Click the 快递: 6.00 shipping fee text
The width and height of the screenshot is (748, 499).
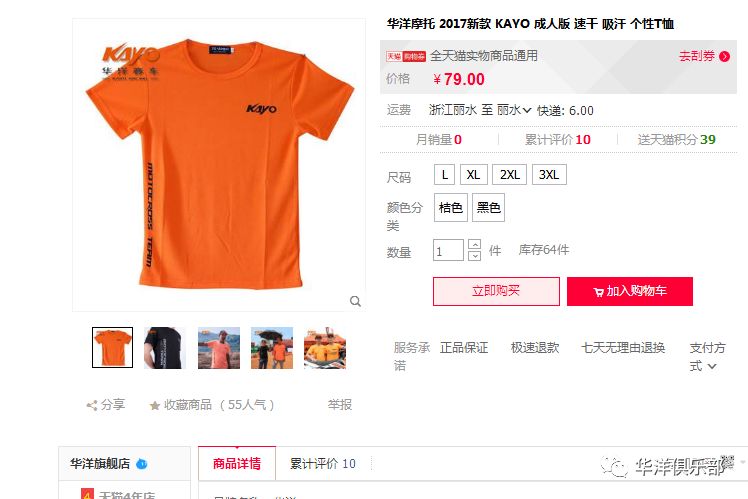tap(565, 111)
